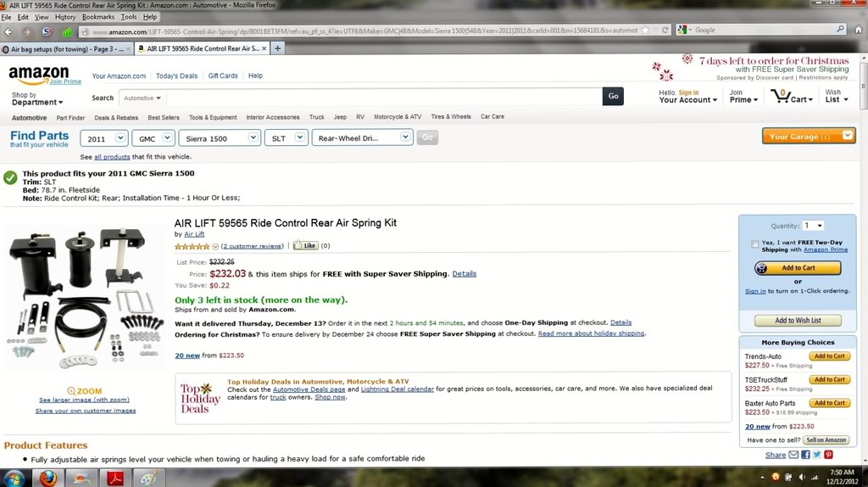
Task: Click the search Go button
Action: 613,97
